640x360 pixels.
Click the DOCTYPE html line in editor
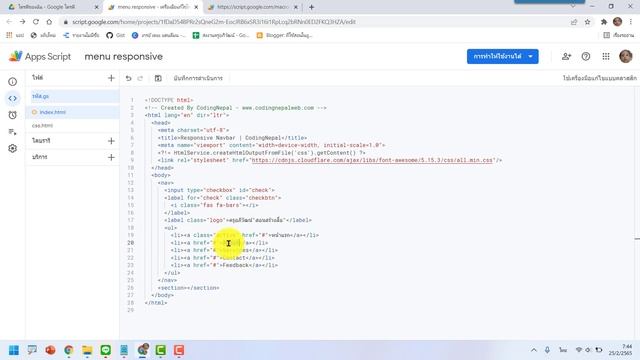(x=169, y=100)
